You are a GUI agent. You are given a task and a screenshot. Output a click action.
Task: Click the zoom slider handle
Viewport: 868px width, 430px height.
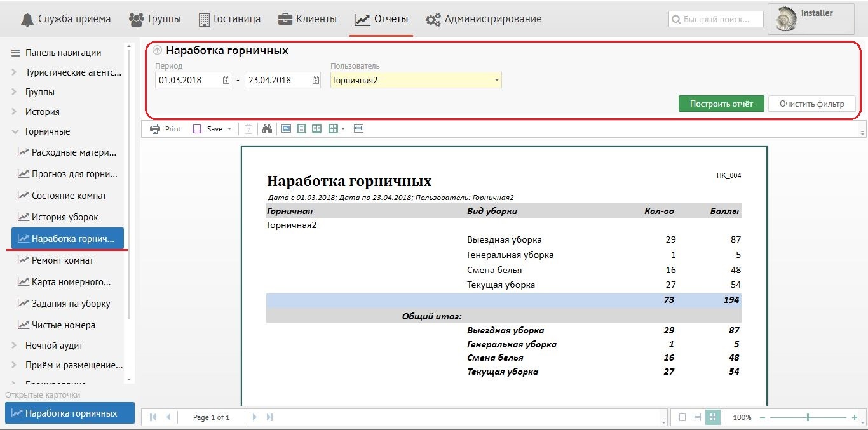808,417
